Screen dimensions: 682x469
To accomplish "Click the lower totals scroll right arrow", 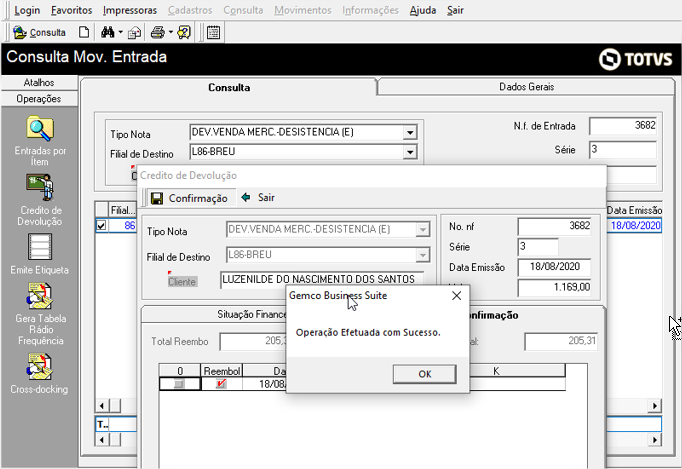I will click(655, 440).
